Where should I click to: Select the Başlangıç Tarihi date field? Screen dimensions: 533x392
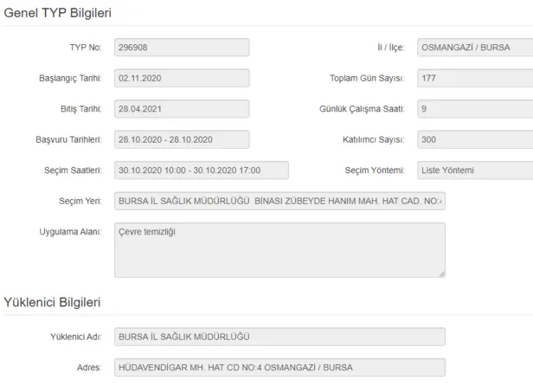[182, 78]
